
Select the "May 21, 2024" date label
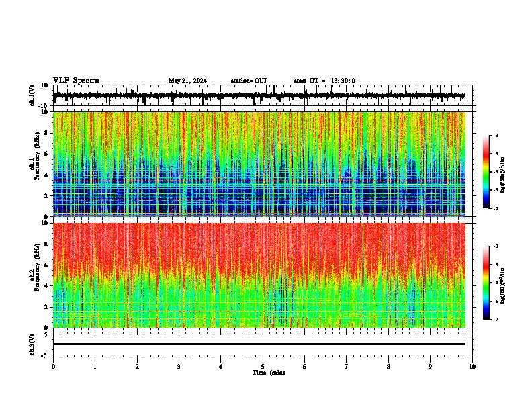click(187, 81)
